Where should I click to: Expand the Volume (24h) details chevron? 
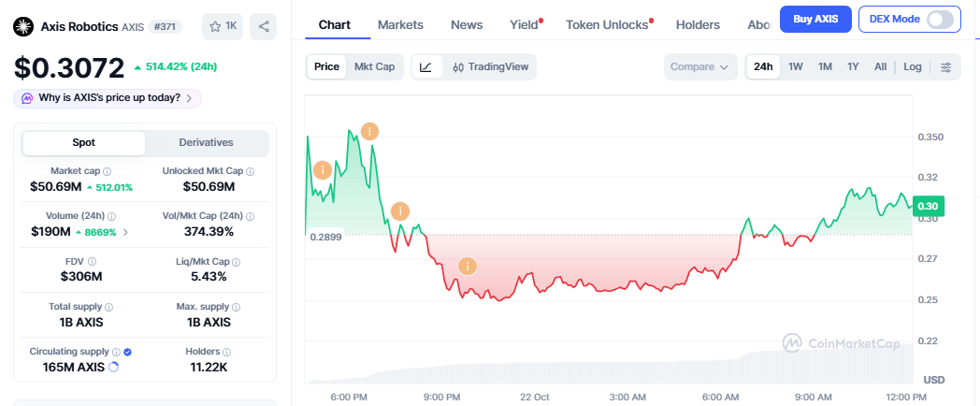(125, 232)
